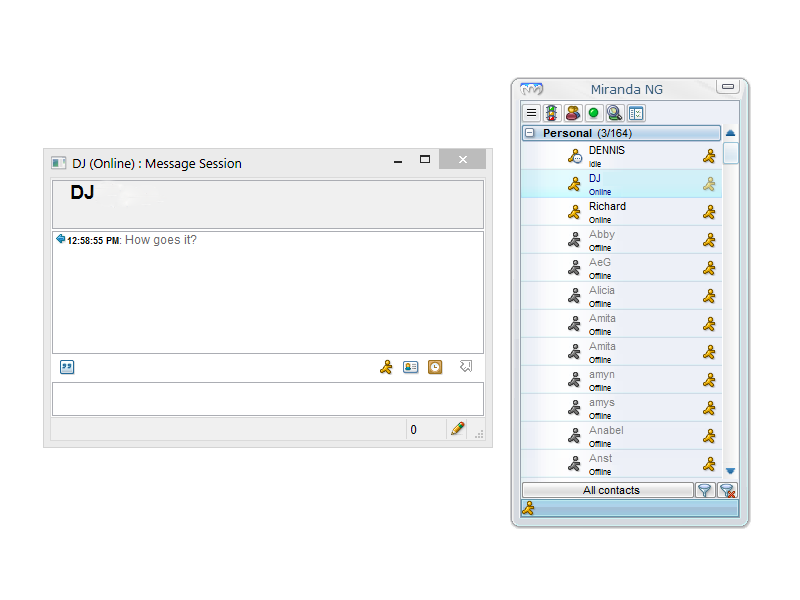This screenshot has height=600, width=800.
Task: Click the traffic light status toolbar icon
Action: tap(551, 114)
